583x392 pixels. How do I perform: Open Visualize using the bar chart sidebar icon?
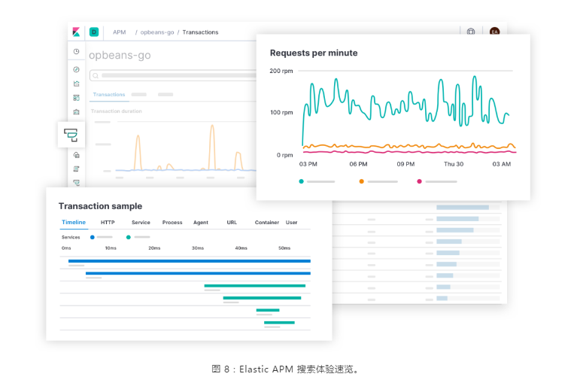[x=76, y=84]
